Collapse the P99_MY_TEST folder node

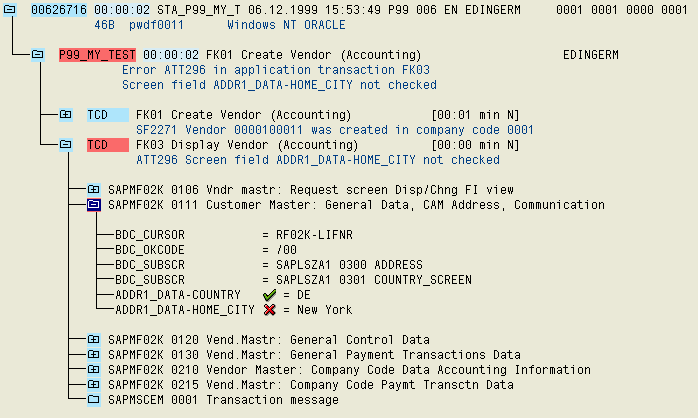coord(37,54)
